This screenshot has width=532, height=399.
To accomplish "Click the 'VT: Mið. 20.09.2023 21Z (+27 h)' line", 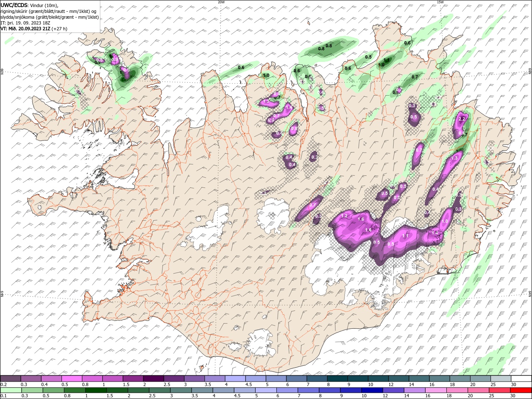I will click(x=34, y=29).
